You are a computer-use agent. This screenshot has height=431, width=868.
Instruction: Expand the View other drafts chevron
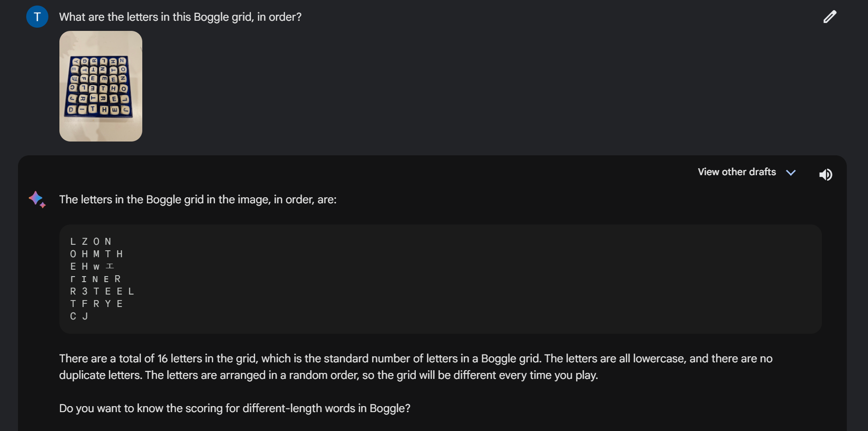click(791, 172)
